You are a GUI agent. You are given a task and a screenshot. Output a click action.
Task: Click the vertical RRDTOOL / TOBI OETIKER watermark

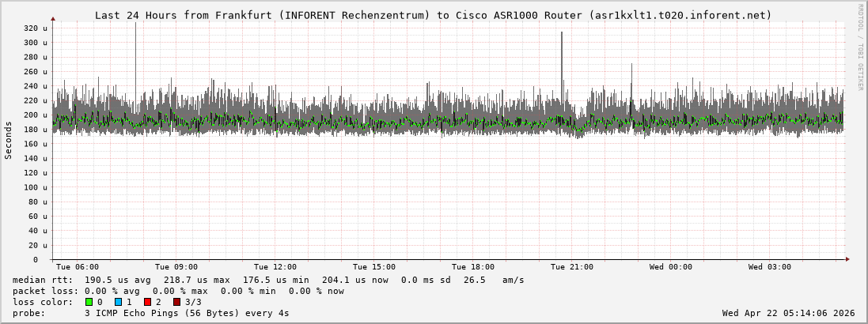pyautogui.click(x=860, y=46)
